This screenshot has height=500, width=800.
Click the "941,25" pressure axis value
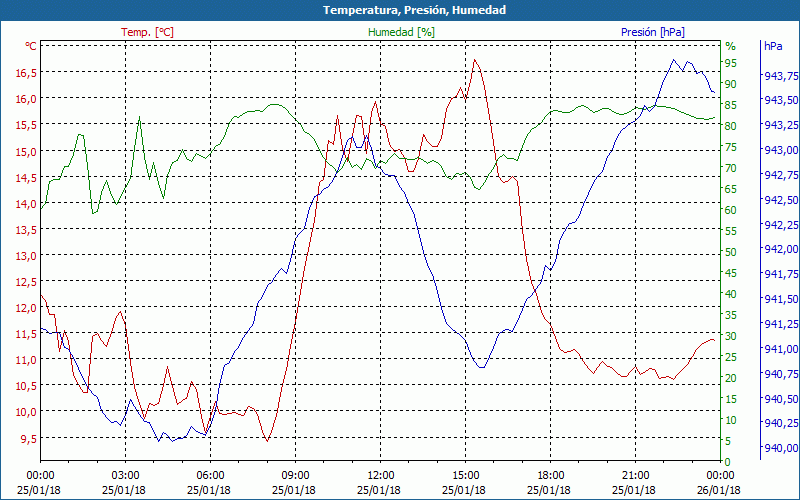[781, 323]
